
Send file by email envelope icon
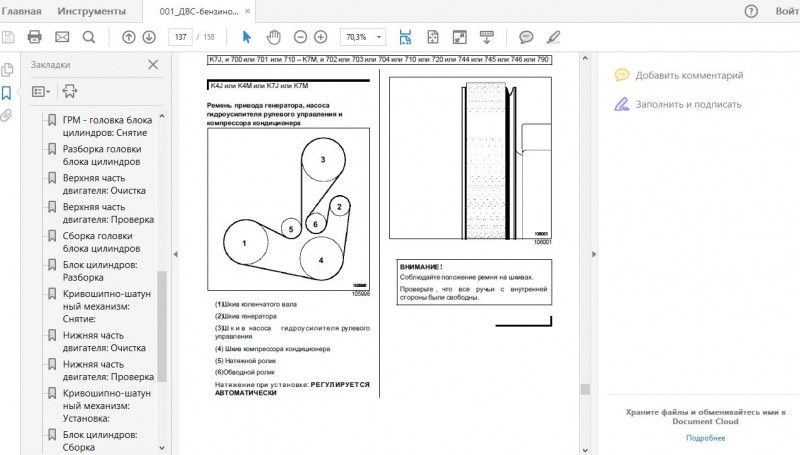62,37
